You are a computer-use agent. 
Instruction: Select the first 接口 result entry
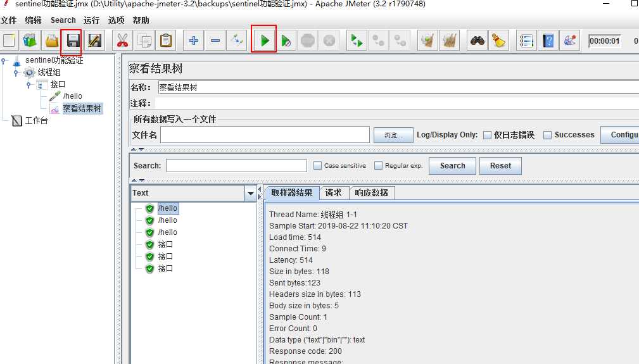click(165, 244)
